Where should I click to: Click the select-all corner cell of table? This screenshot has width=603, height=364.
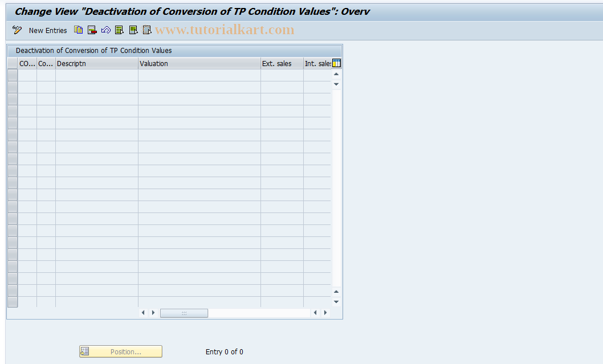pyautogui.click(x=13, y=63)
